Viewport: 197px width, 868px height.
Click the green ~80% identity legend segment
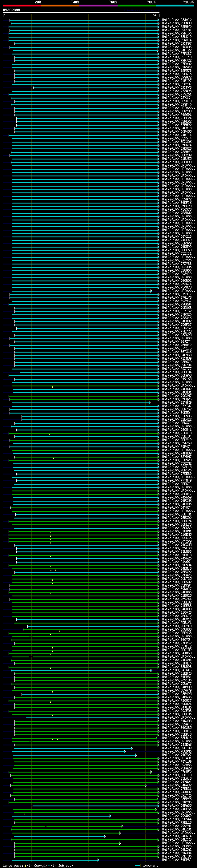click(x=137, y=6)
